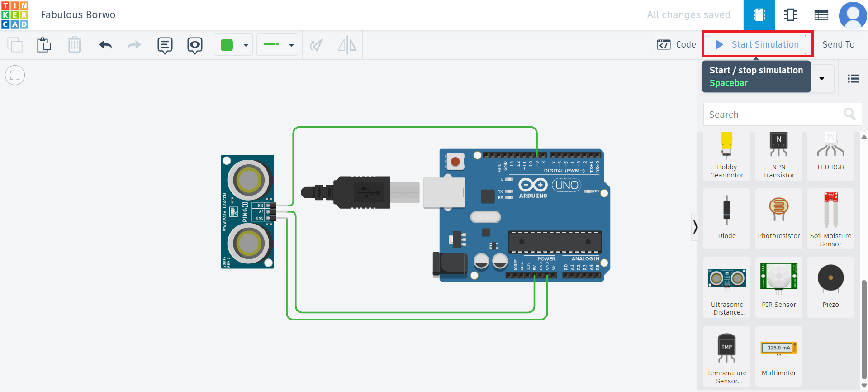Click the components Search field
The image size is (868, 392).
coord(783,115)
